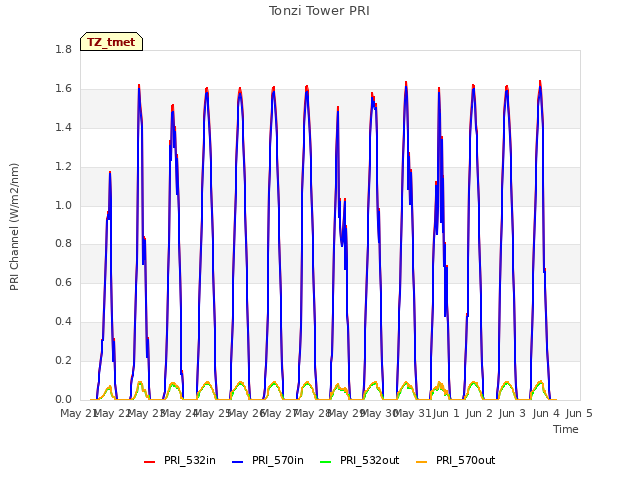Click the TZ_tmet annotation label
The image size is (640, 480).
[x=111, y=42]
